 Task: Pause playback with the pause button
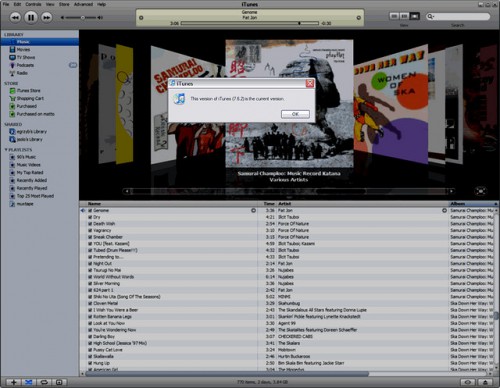31,17
